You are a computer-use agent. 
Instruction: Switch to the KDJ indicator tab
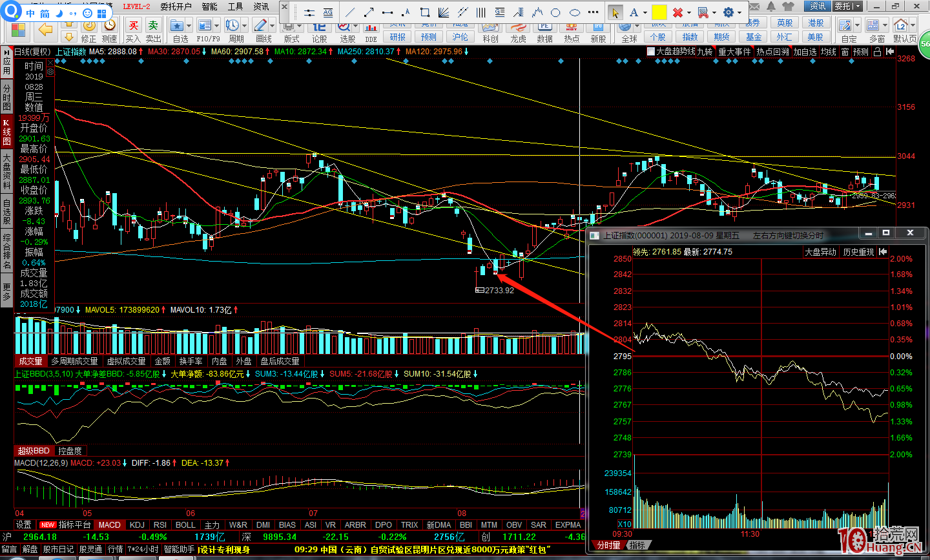[x=137, y=525]
